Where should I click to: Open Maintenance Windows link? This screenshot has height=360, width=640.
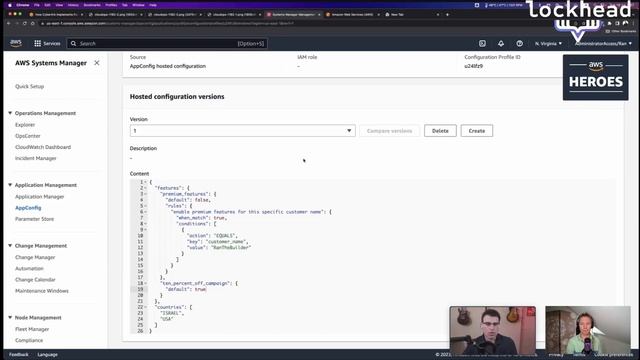click(42, 291)
